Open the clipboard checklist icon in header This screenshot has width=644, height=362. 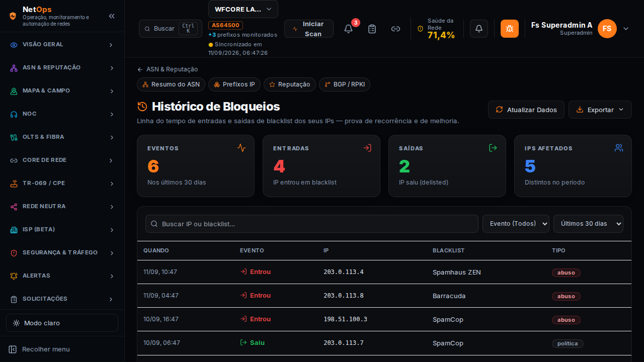[372, 29]
